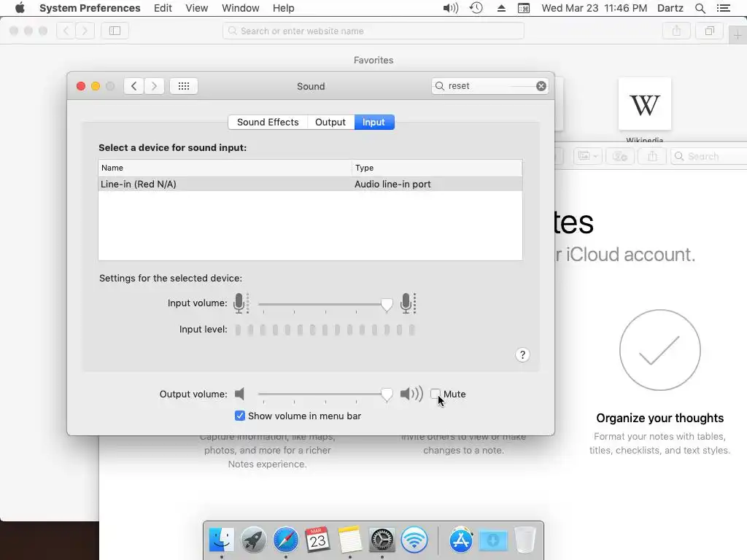This screenshot has width=747, height=560.
Task: Toggle Safari sidebar button
Action: 115,31
